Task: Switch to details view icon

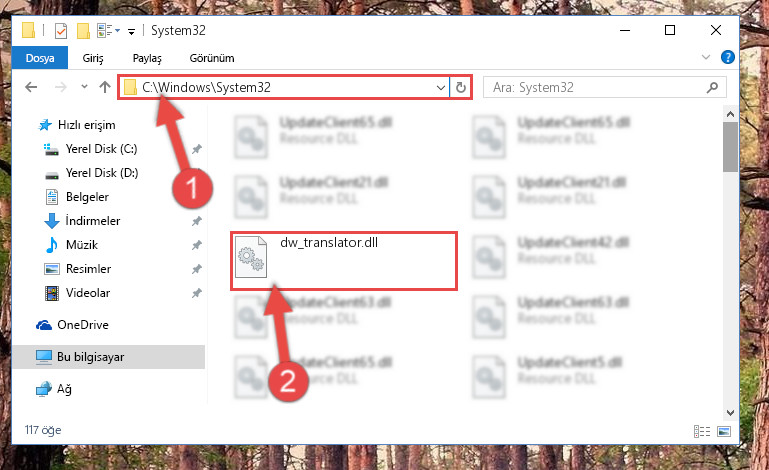Action: (x=702, y=431)
